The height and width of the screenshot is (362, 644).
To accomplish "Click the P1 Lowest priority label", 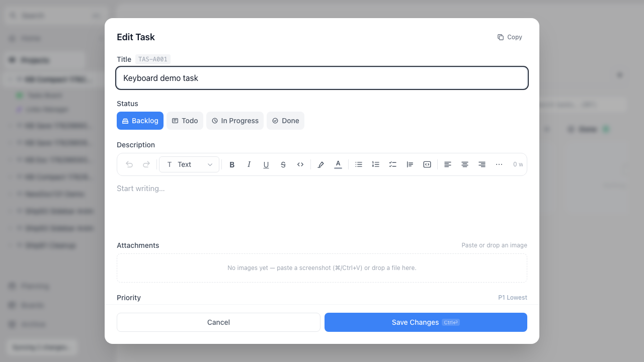I will (513, 298).
